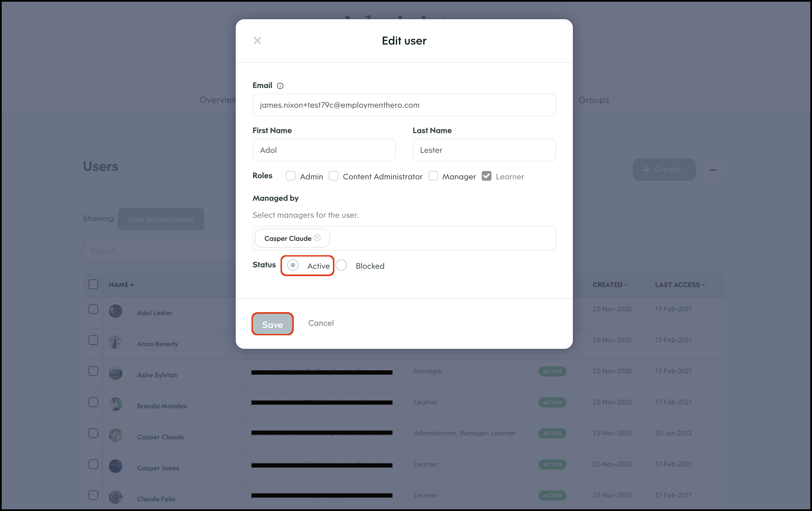
Task: Click Administrator, Manager, Learner roles text
Action: (x=464, y=433)
